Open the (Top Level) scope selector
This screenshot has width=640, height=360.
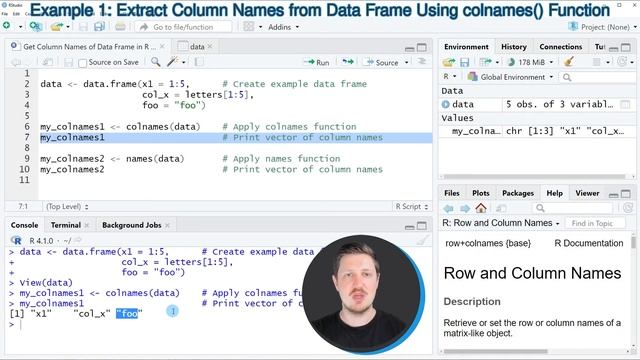tap(67, 207)
